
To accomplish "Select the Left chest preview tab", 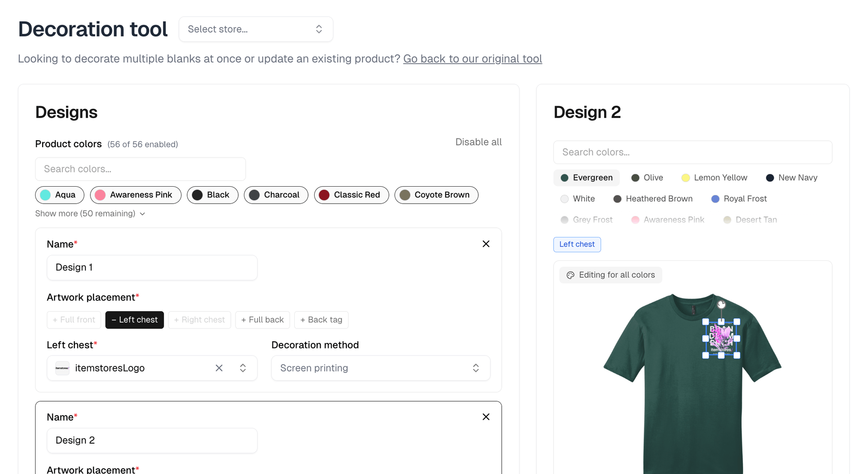I will coord(577,244).
